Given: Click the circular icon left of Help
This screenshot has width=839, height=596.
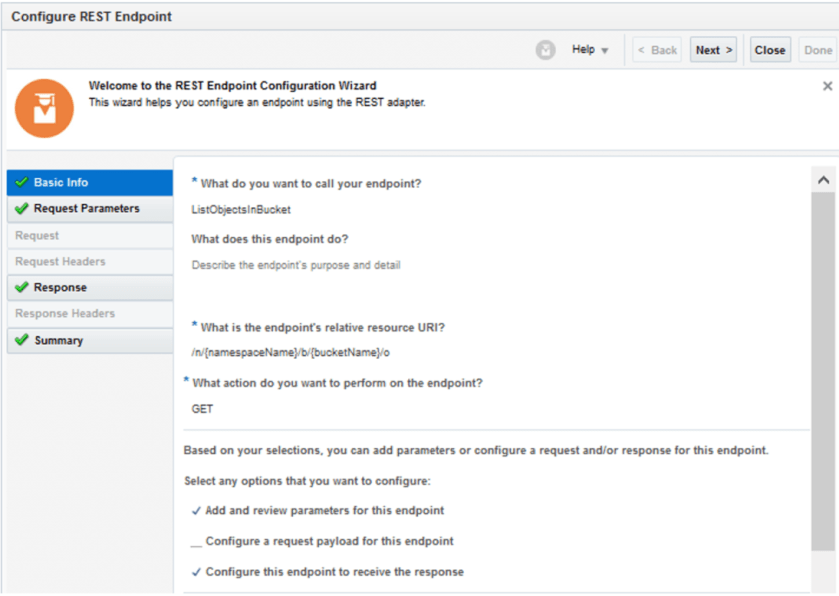Looking at the screenshot, I should 545,49.
